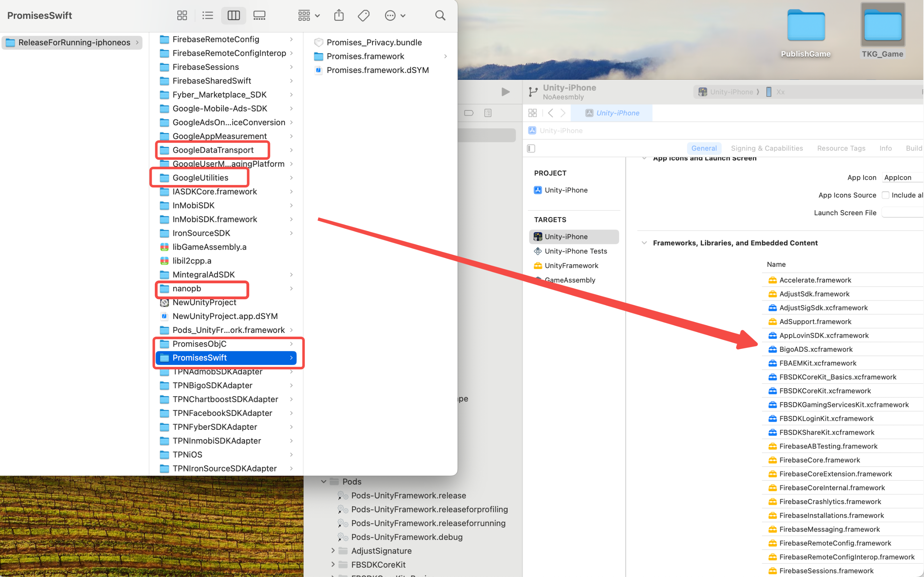Click the Finder share icon
This screenshot has height=577, width=924.
(x=339, y=15)
